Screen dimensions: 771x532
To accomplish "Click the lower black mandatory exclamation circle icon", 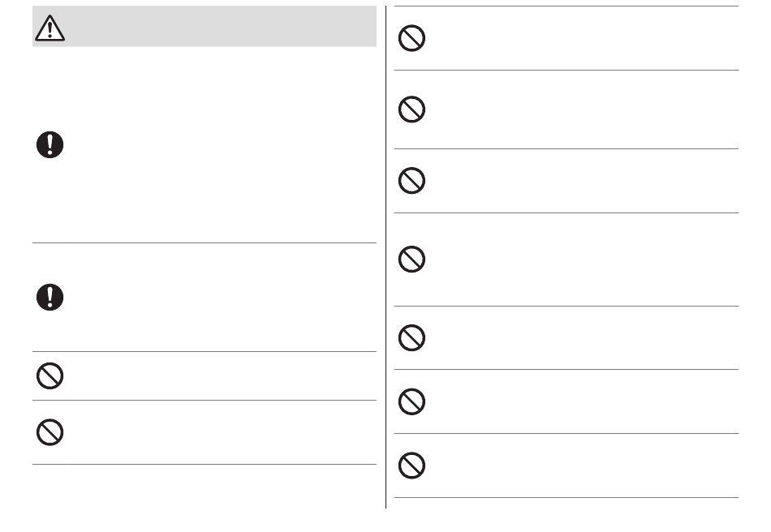I will pyautogui.click(x=50, y=297).
